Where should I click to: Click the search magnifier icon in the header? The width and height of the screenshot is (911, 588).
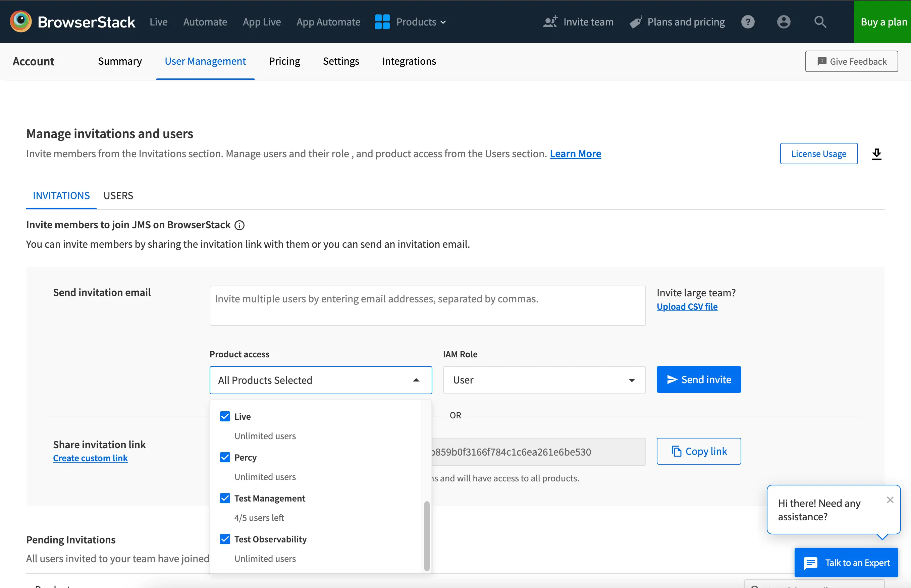(x=820, y=22)
